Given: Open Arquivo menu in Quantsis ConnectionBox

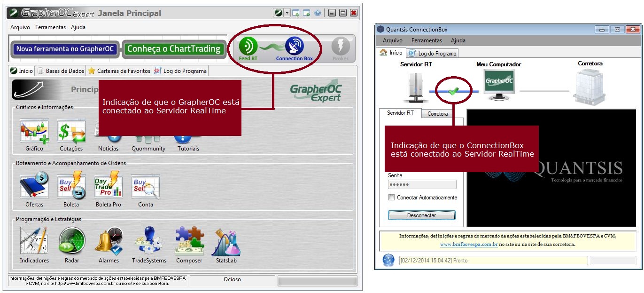Looking at the screenshot, I should click(x=393, y=40).
